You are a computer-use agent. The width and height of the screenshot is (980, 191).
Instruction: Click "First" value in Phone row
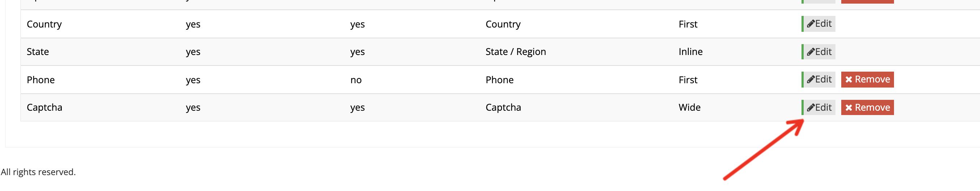click(688, 80)
